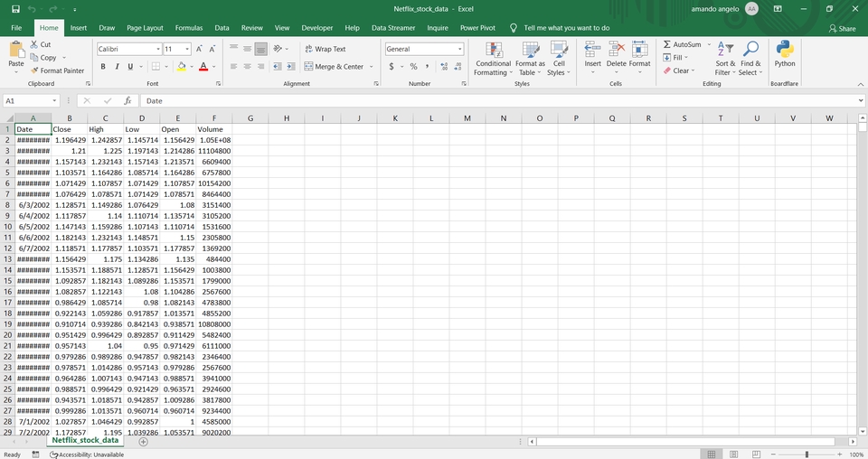Expand General number format dropdown
868x459 pixels.
point(459,49)
